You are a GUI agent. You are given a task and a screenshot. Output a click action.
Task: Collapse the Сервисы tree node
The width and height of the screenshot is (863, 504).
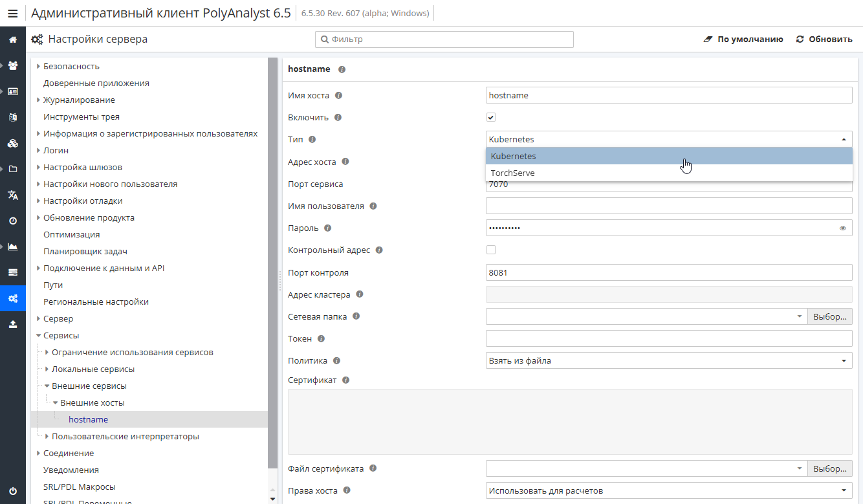tap(38, 336)
